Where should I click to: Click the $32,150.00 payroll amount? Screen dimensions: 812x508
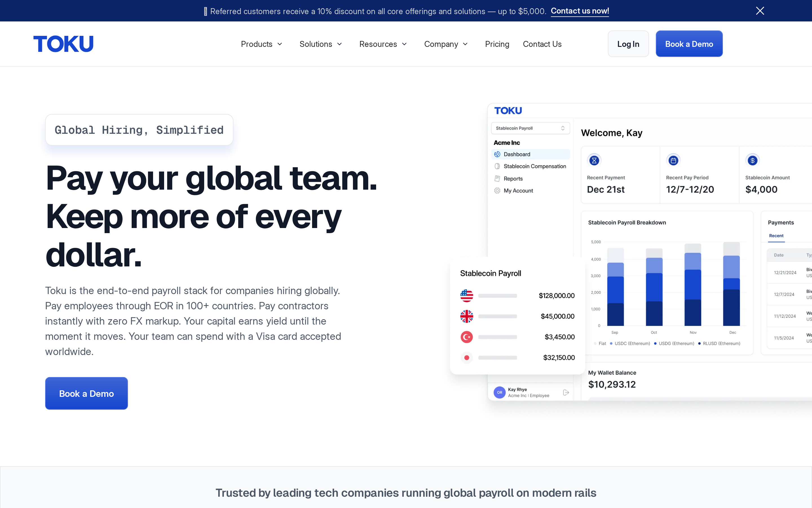(559, 358)
